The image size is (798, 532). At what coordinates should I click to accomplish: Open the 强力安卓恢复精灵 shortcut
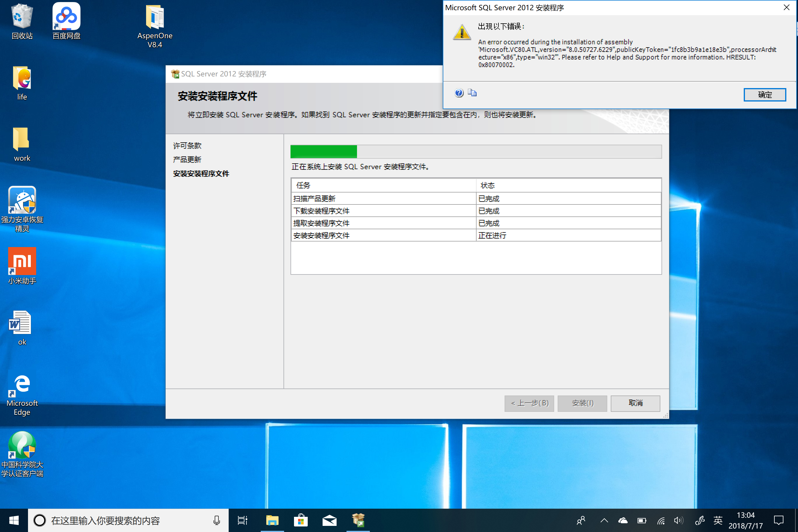[x=22, y=200]
